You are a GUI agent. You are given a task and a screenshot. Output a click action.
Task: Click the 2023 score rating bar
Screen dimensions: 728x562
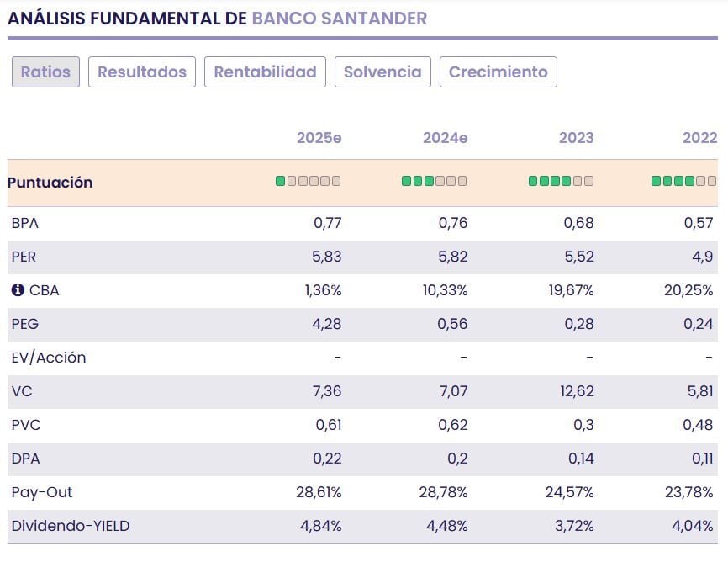point(561,181)
